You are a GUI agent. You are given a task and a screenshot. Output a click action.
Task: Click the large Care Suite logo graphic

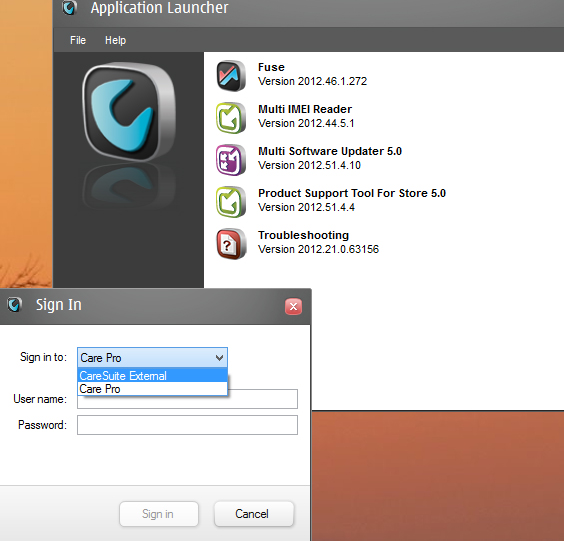point(129,112)
